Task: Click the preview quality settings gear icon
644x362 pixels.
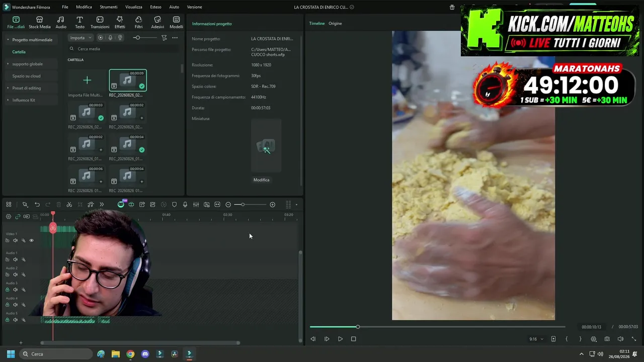Action: click(x=594, y=339)
